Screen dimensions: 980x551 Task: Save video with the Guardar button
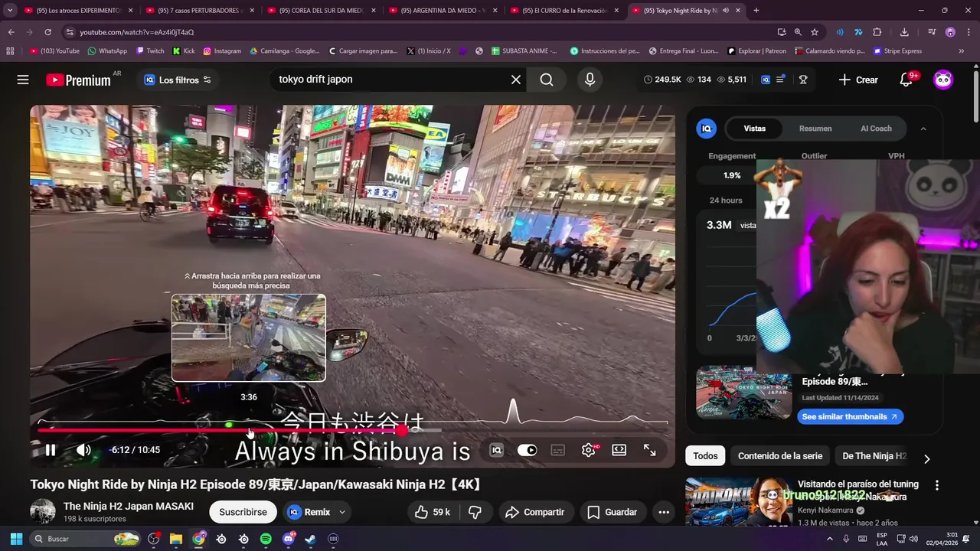coord(611,512)
